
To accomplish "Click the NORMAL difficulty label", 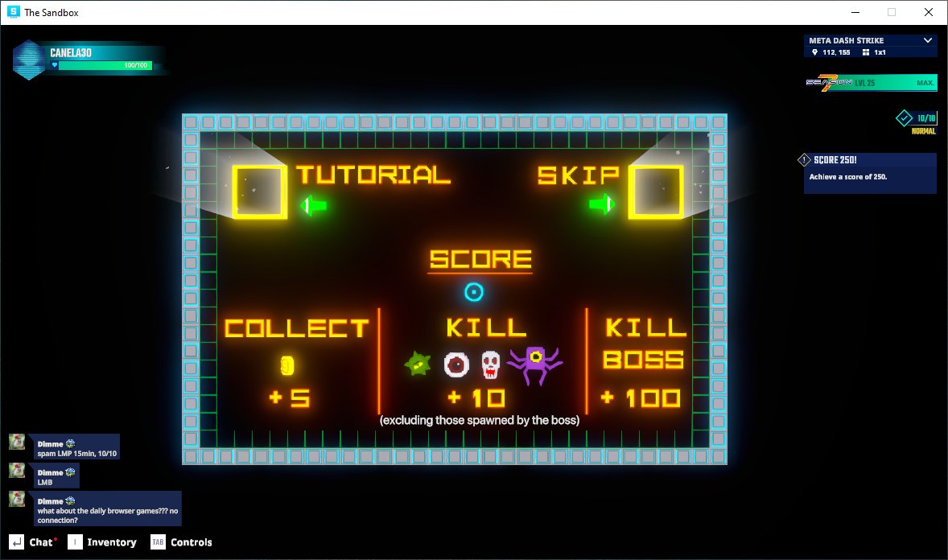I will 923,131.
